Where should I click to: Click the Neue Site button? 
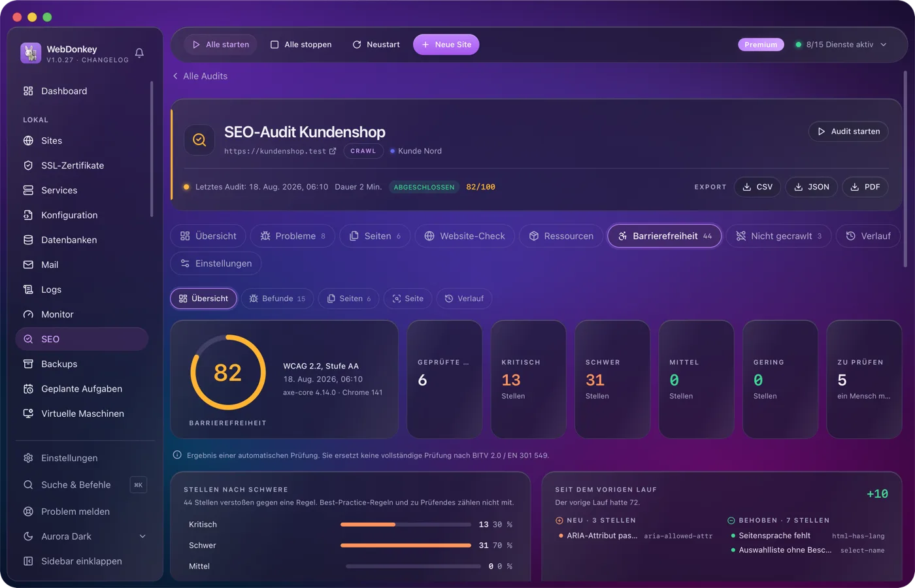(446, 44)
